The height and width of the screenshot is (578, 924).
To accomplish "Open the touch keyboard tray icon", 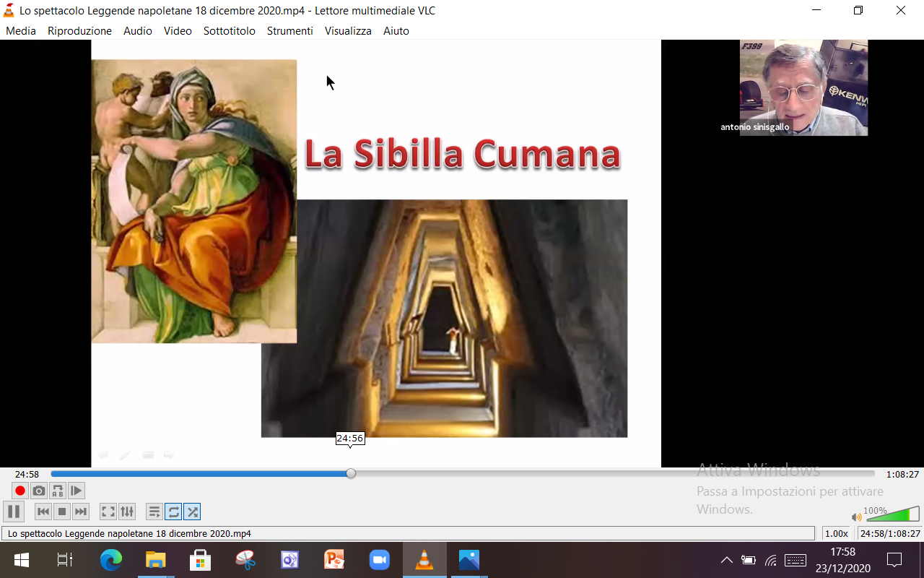I will 796,560.
